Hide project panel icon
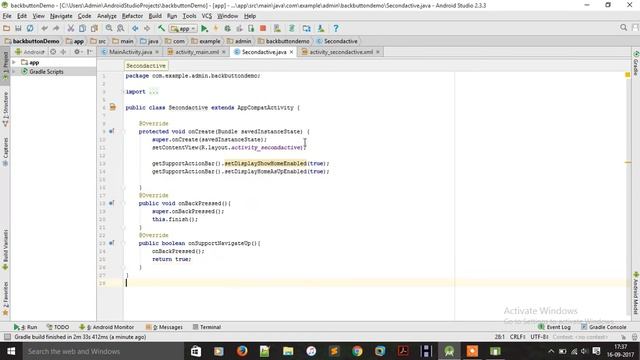The height and width of the screenshot is (360, 640). [90, 52]
